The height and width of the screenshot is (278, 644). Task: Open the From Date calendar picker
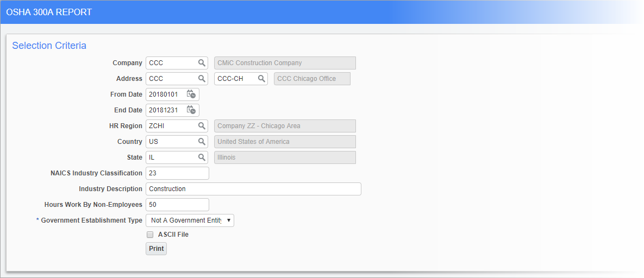tap(191, 94)
